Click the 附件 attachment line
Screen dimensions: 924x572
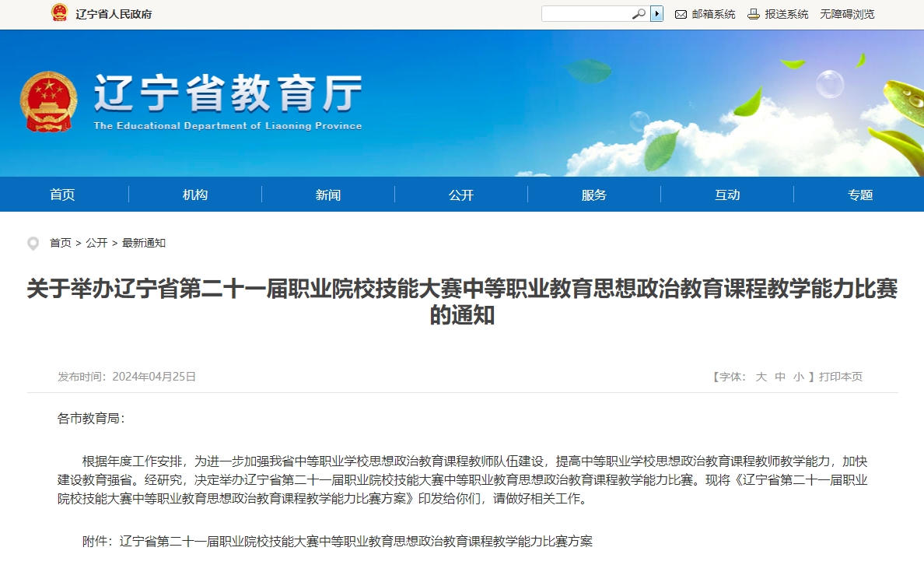point(337,541)
